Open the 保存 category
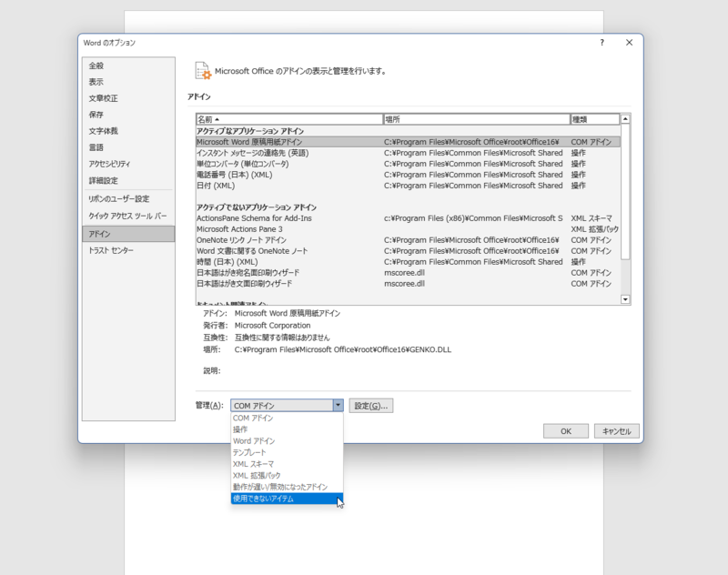 tap(128, 115)
